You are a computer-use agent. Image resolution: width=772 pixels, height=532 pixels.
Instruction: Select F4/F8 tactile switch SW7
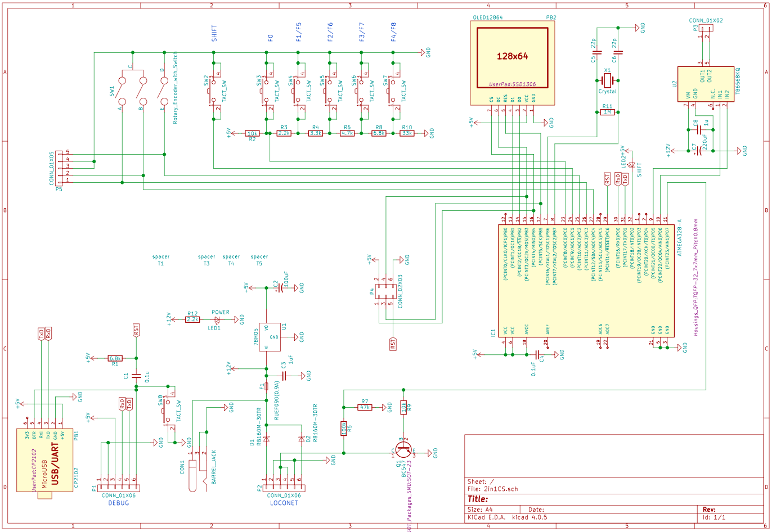coord(392,91)
